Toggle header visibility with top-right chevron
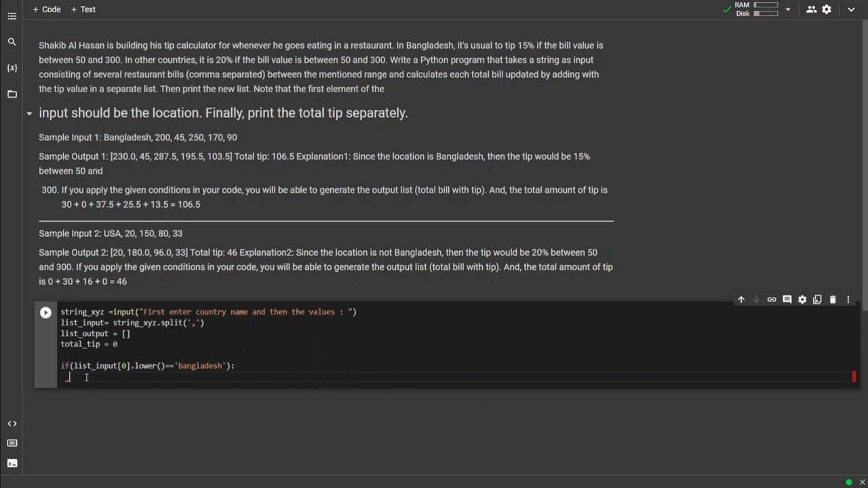 tap(851, 9)
